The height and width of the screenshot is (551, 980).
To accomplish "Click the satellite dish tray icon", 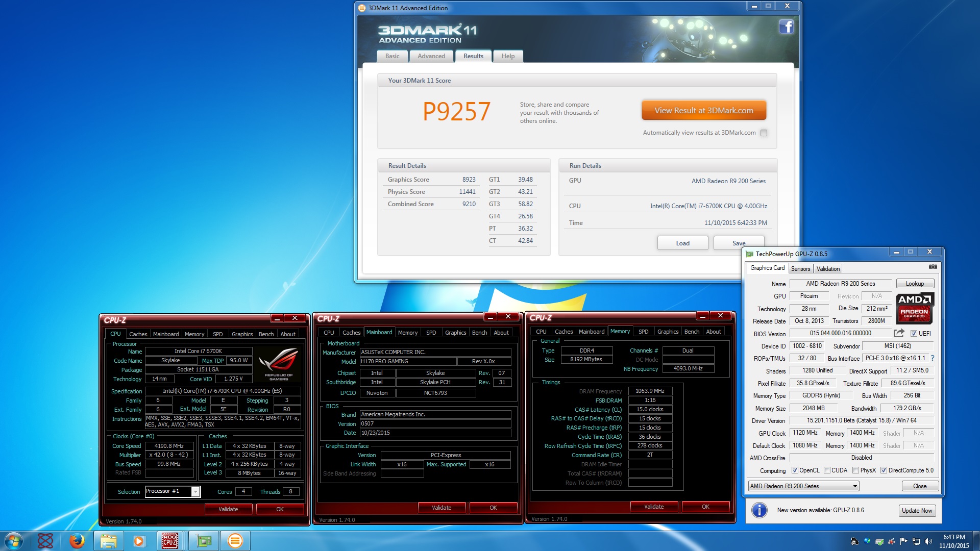I will pyautogui.click(x=854, y=541).
